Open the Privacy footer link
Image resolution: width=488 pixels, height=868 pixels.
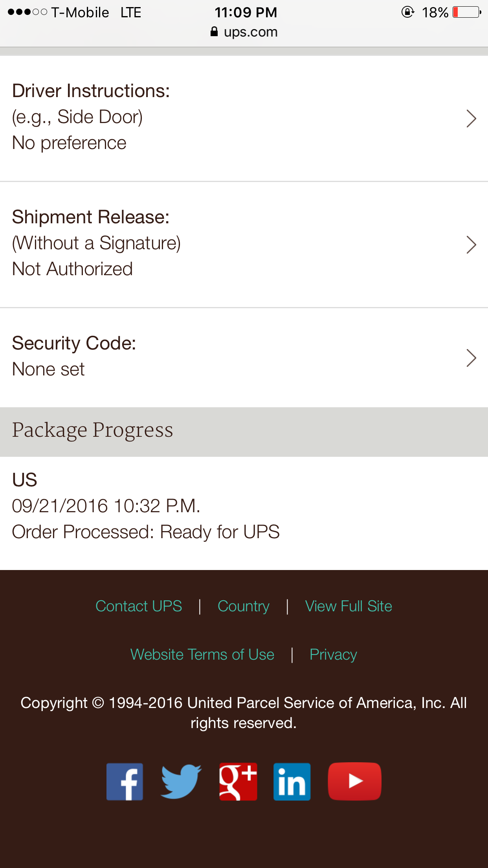click(333, 655)
